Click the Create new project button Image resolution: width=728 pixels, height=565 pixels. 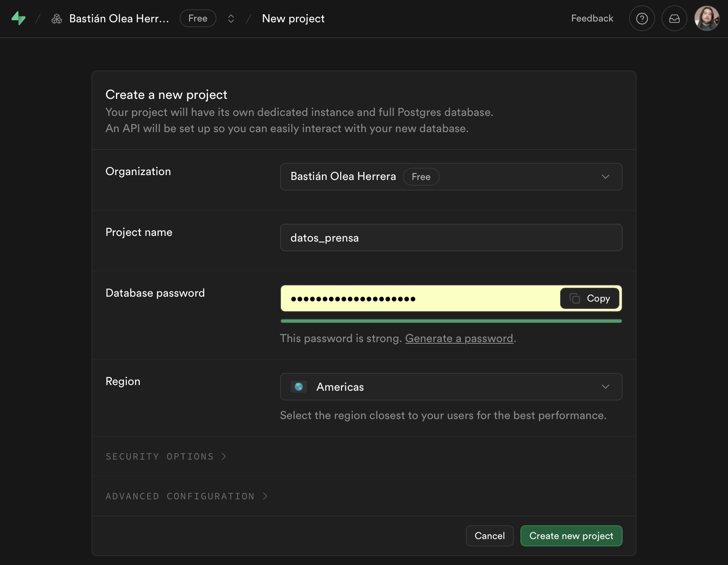click(571, 536)
